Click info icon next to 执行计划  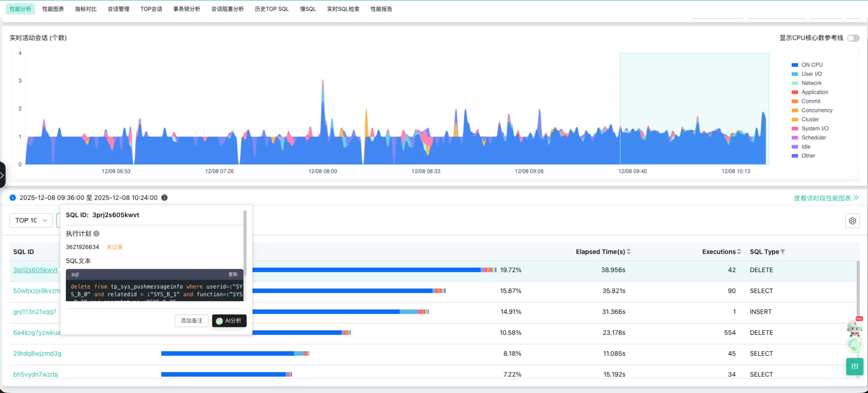click(x=96, y=234)
